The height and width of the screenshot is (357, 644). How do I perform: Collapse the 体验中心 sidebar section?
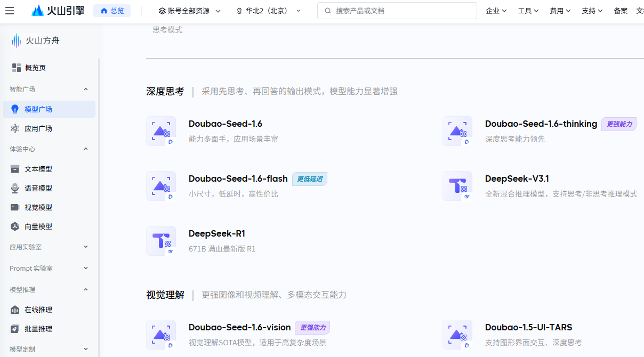[86, 149]
